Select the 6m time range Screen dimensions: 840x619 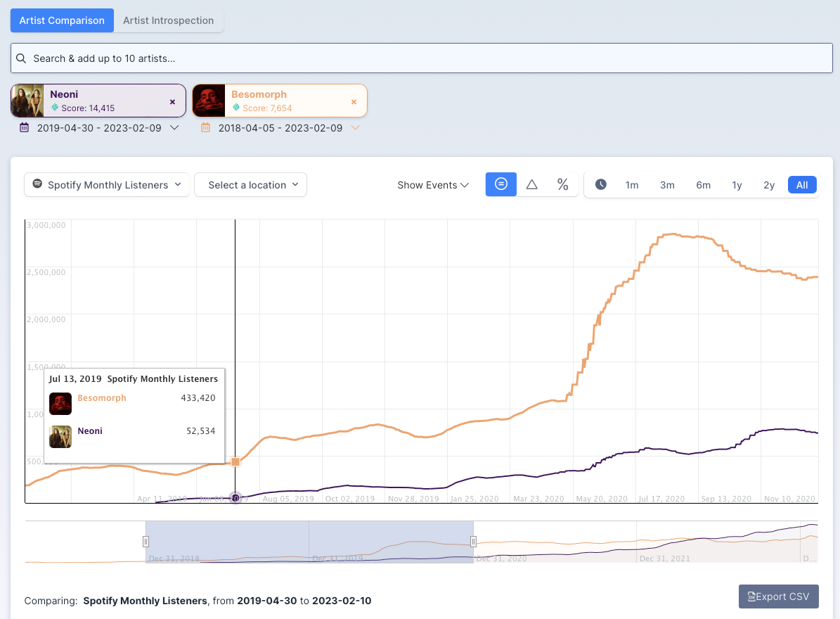[x=703, y=185]
